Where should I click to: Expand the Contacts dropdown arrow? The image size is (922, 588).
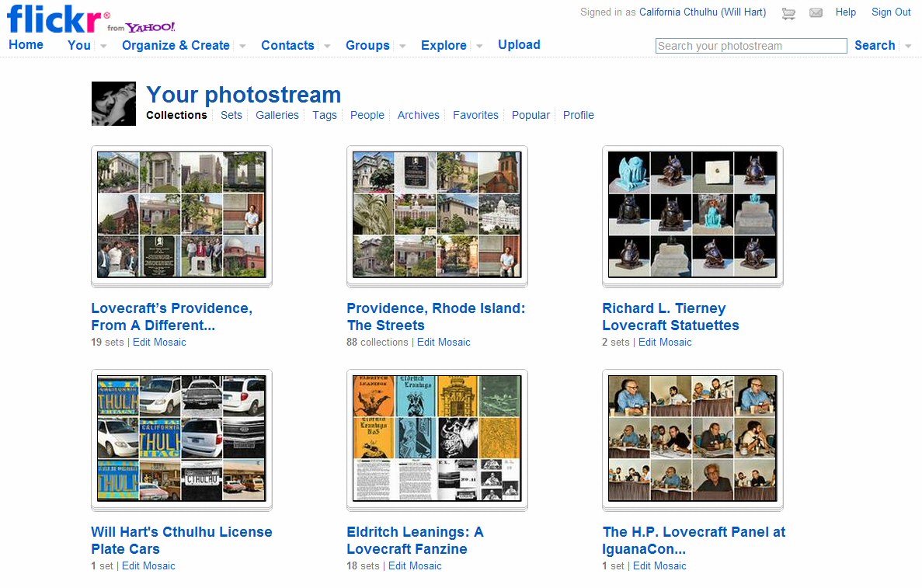tap(327, 47)
